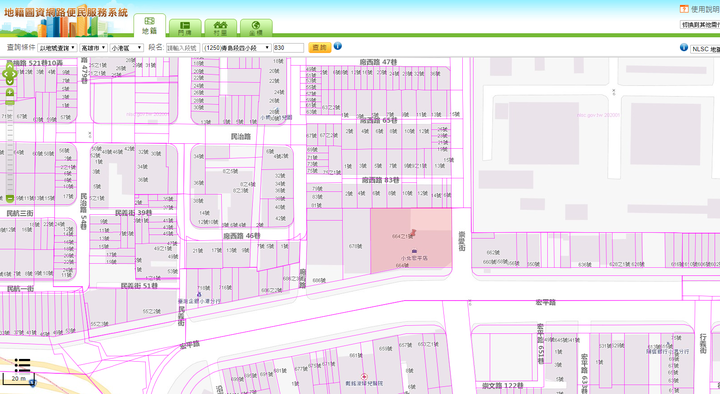Click the 20 m scale bar
The image size is (720, 394).
click(x=18, y=379)
